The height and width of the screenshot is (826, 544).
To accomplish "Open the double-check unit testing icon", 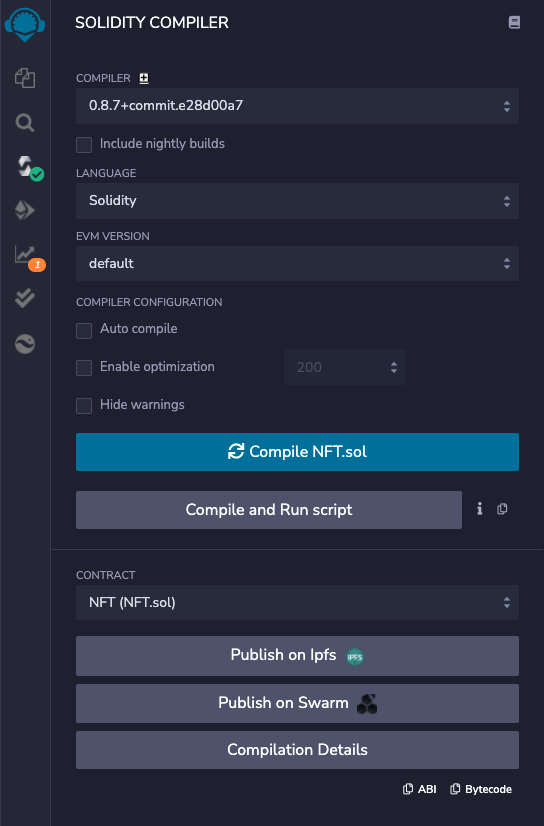I will 25,298.
